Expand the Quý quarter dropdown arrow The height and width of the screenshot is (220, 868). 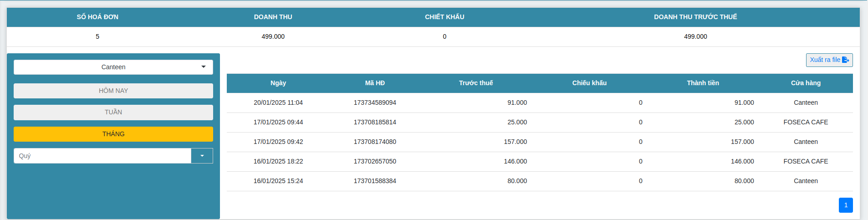click(202, 156)
